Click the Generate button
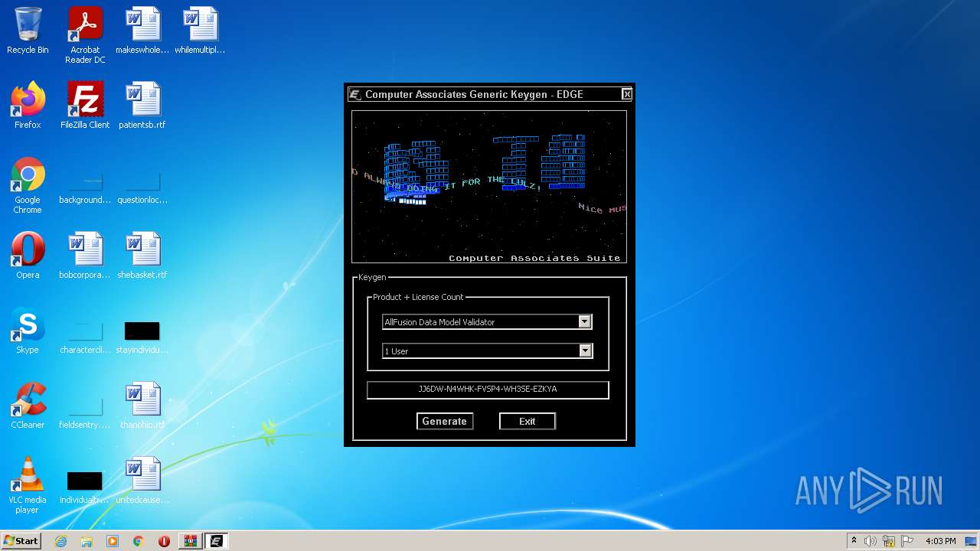Image resolution: width=980 pixels, height=551 pixels. click(445, 421)
